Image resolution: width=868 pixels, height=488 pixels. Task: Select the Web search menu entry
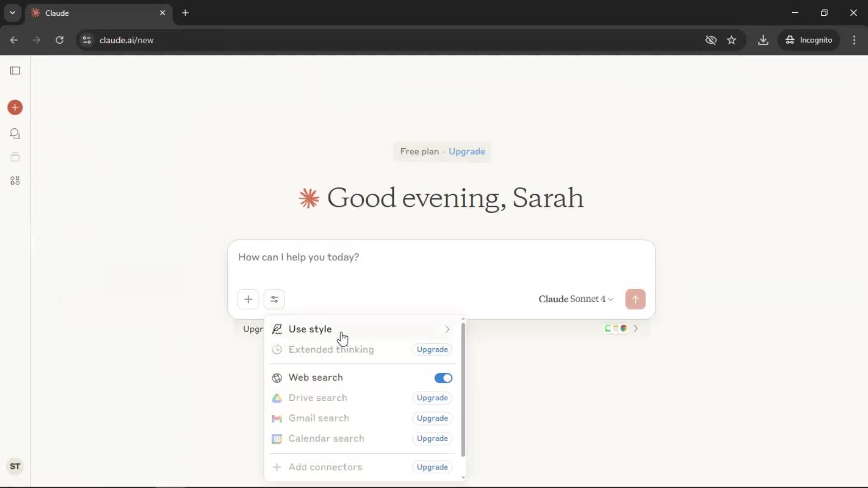coord(362,378)
